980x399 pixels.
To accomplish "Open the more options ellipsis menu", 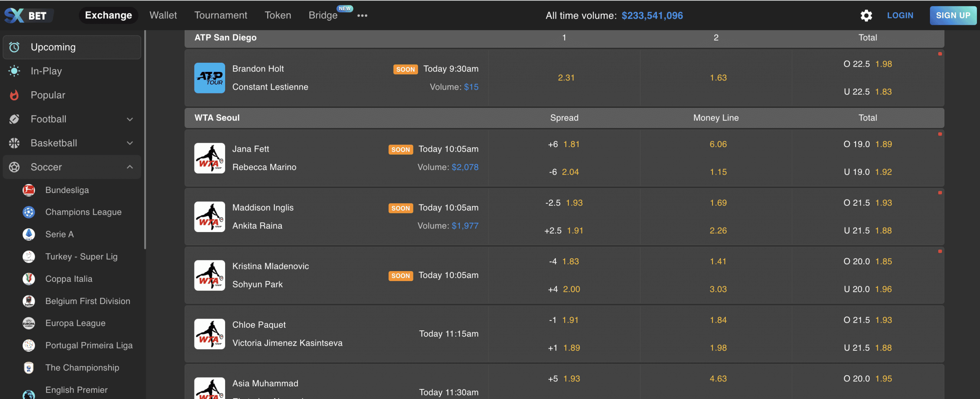I will pyautogui.click(x=362, y=16).
